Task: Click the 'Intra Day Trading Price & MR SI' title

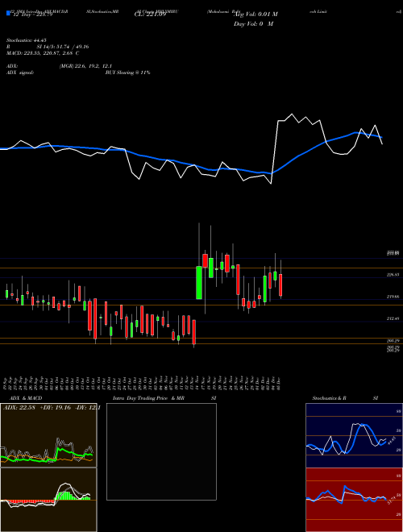Action: coord(164,398)
